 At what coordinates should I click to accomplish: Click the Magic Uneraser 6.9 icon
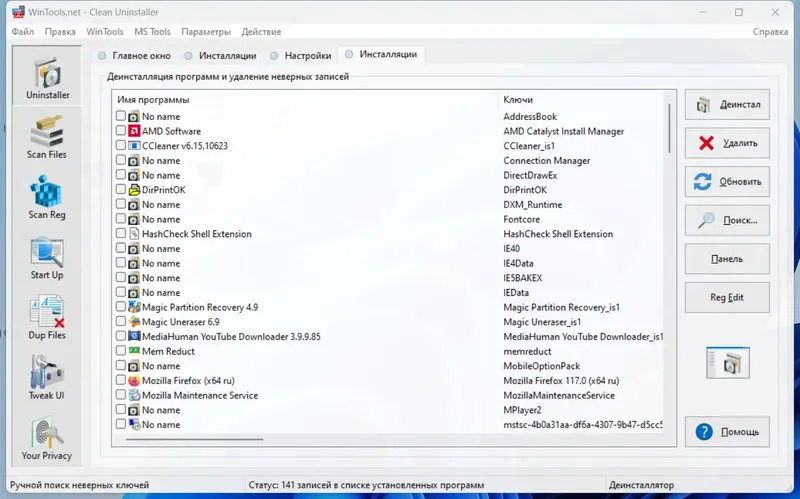134,322
